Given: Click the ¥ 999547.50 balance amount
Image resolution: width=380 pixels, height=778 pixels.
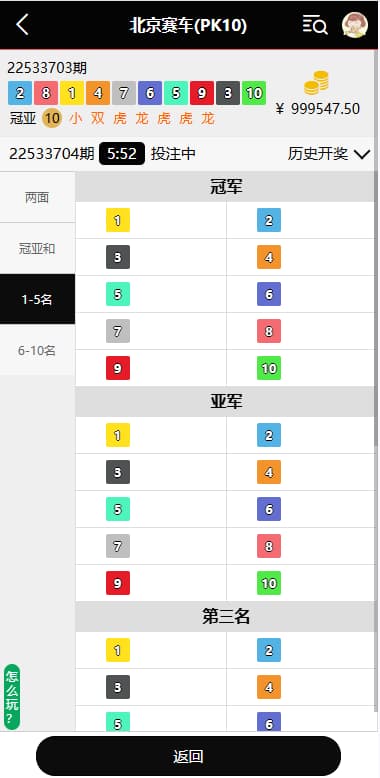Looking at the screenshot, I should (x=317, y=109).
